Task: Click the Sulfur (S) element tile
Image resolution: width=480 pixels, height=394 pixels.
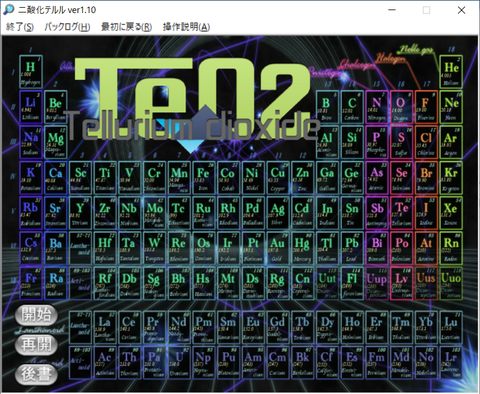Action: click(x=401, y=142)
